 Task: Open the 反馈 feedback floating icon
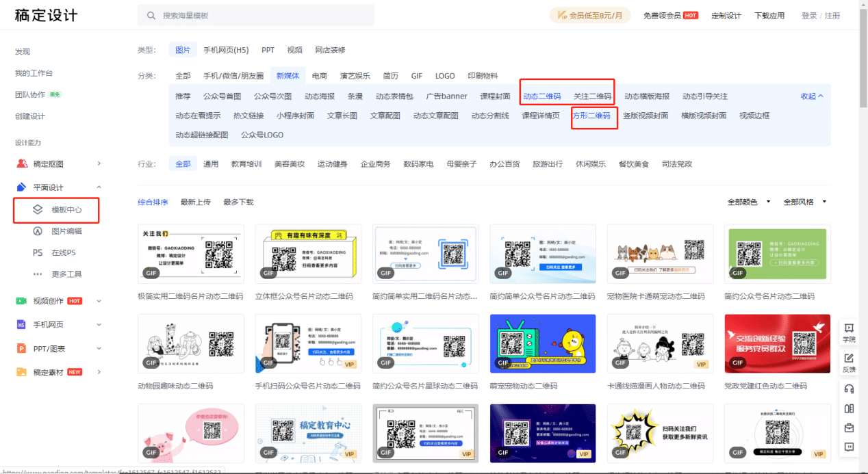point(849,363)
